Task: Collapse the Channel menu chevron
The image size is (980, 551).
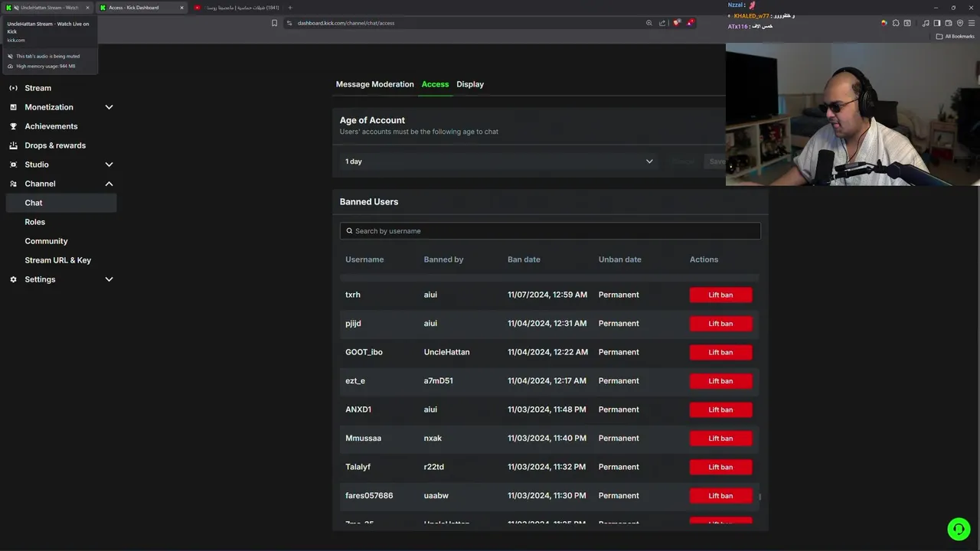Action: pyautogui.click(x=109, y=184)
